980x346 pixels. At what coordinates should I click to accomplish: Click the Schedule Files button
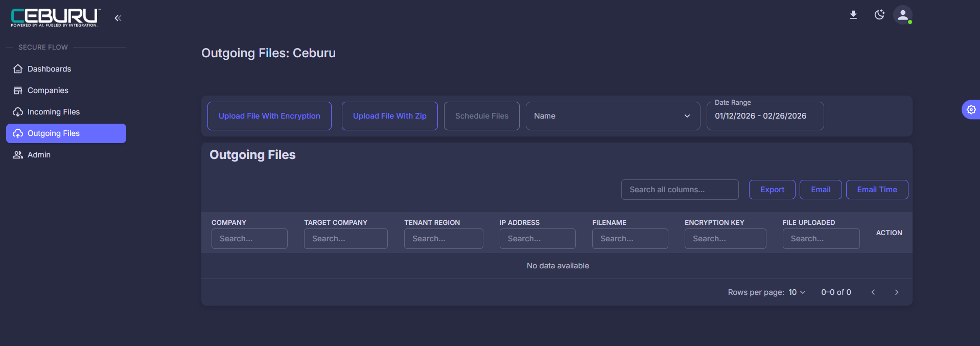click(x=482, y=116)
